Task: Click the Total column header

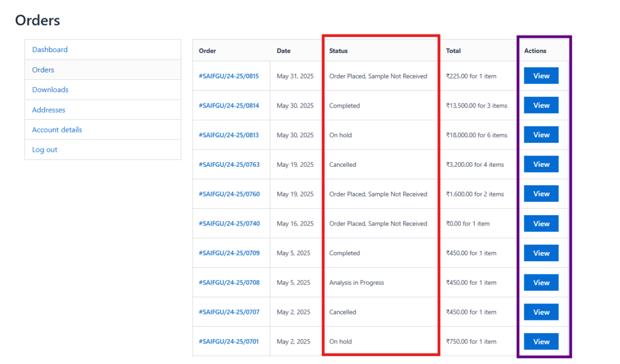Action: pyautogui.click(x=453, y=51)
